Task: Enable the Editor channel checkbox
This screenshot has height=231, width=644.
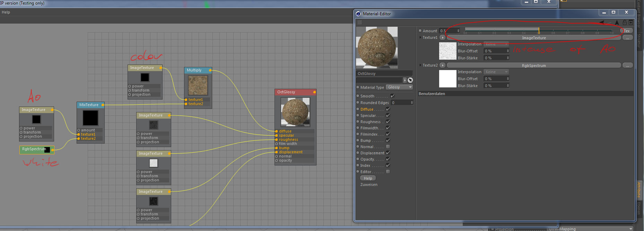Action: point(388,172)
